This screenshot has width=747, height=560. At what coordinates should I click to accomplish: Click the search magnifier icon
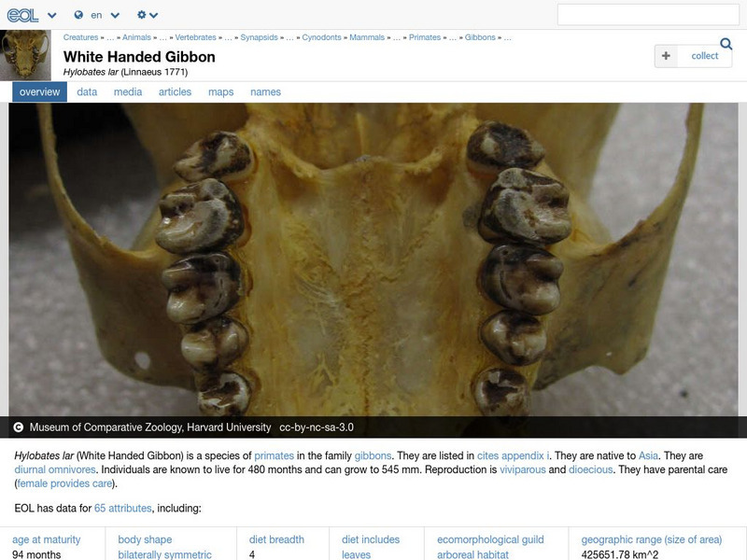pos(727,43)
